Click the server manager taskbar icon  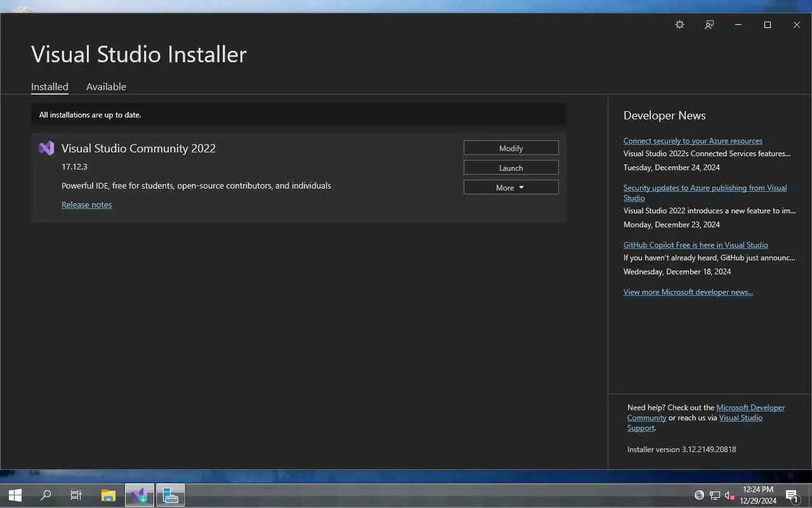pyautogui.click(x=170, y=495)
